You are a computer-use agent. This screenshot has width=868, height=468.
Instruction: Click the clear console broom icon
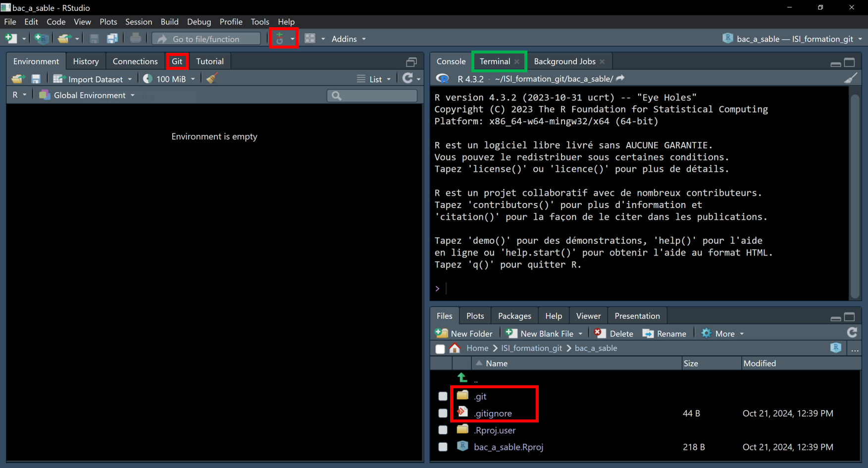850,78
